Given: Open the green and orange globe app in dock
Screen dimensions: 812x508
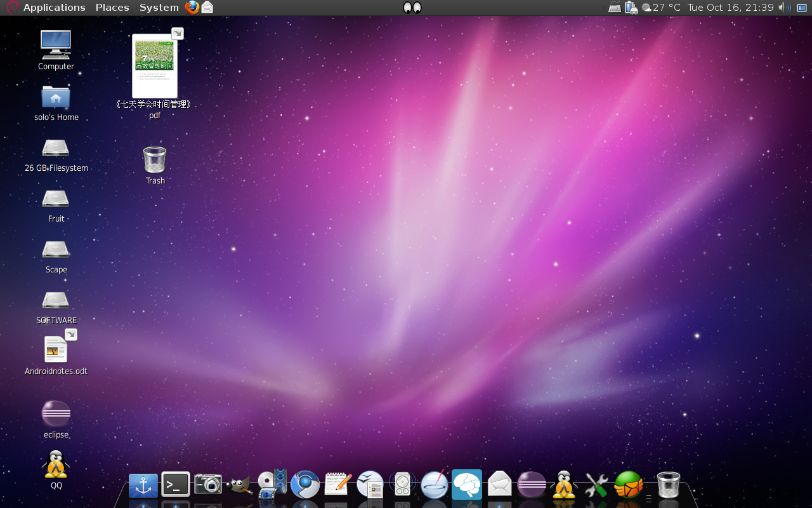Looking at the screenshot, I should tap(629, 485).
